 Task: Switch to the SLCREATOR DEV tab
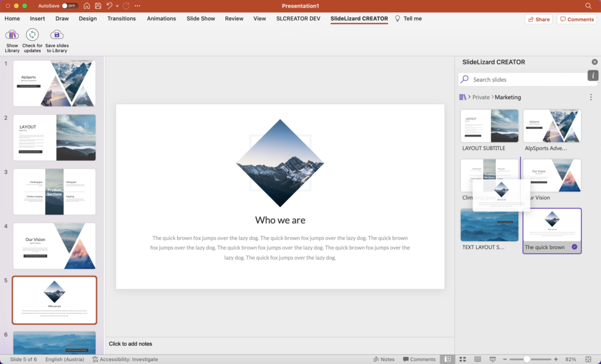coord(298,18)
